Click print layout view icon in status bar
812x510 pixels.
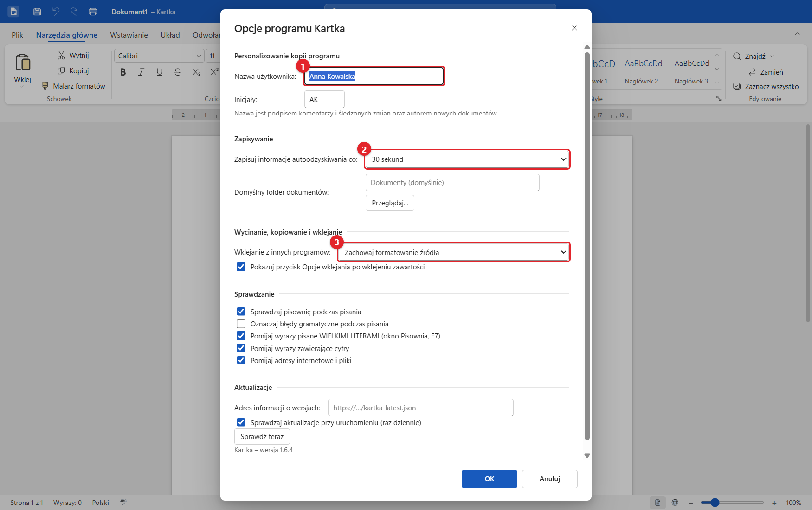(x=657, y=503)
